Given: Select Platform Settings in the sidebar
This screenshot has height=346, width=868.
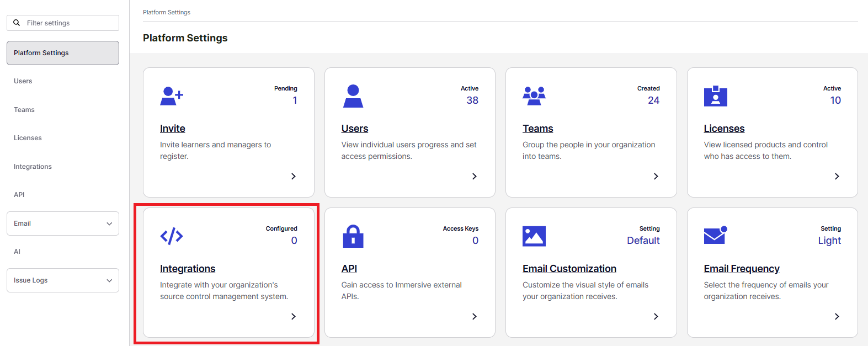Looking at the screenshot, I should 63,53.
